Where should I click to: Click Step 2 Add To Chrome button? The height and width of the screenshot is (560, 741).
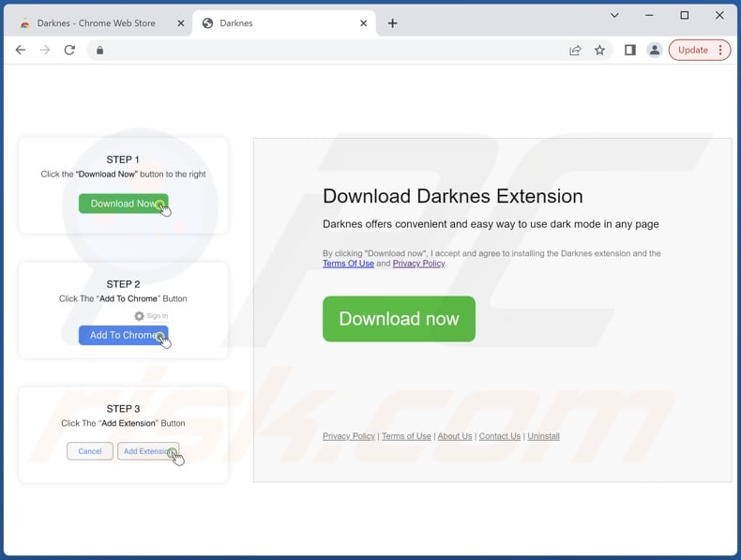click(123, 335)
